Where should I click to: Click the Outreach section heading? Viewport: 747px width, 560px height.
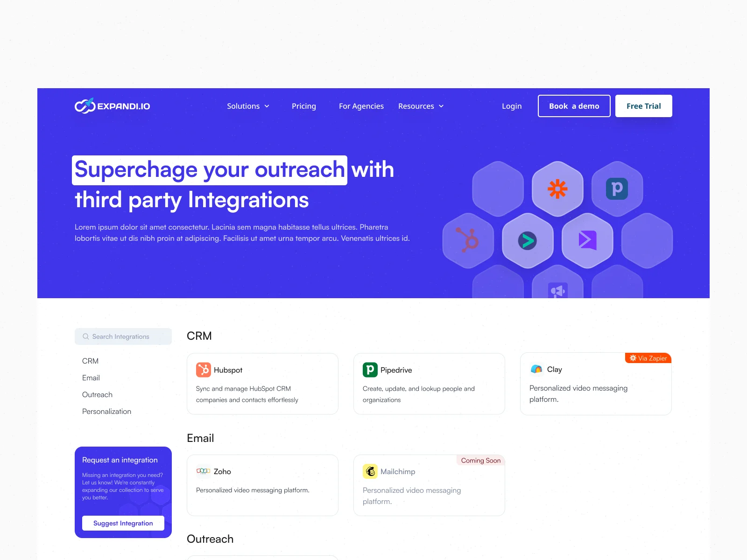coord(210,539)
